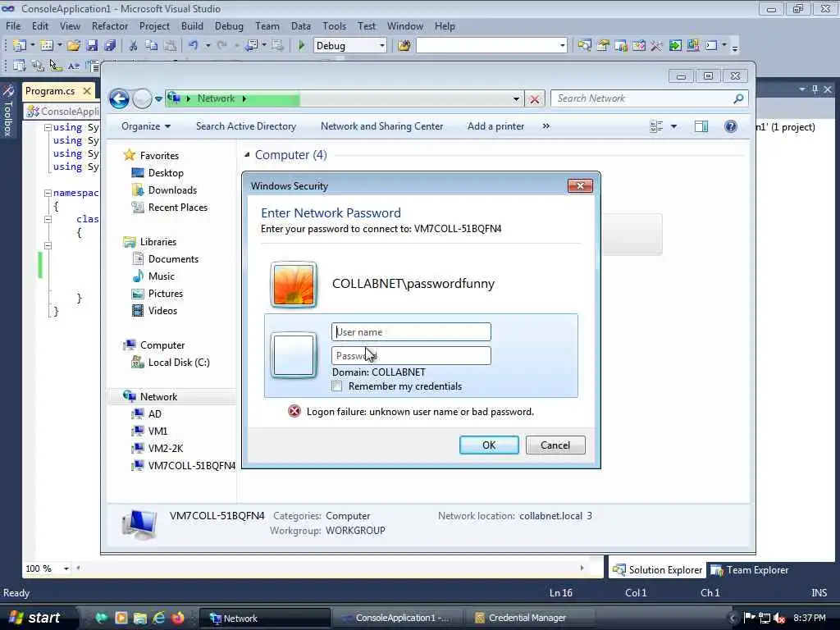Select the Program.cs editor tab
The image size is (840, 630).
[x=50, y=91]
